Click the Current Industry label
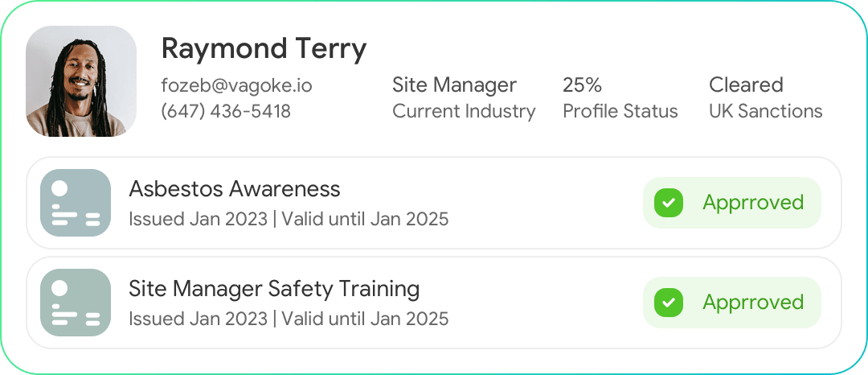 point(464,111)
